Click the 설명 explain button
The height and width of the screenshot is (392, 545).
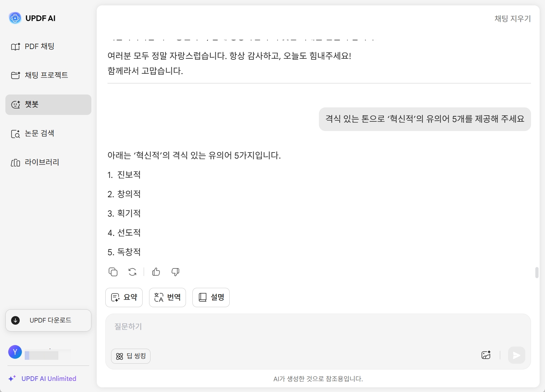(211, 297)
